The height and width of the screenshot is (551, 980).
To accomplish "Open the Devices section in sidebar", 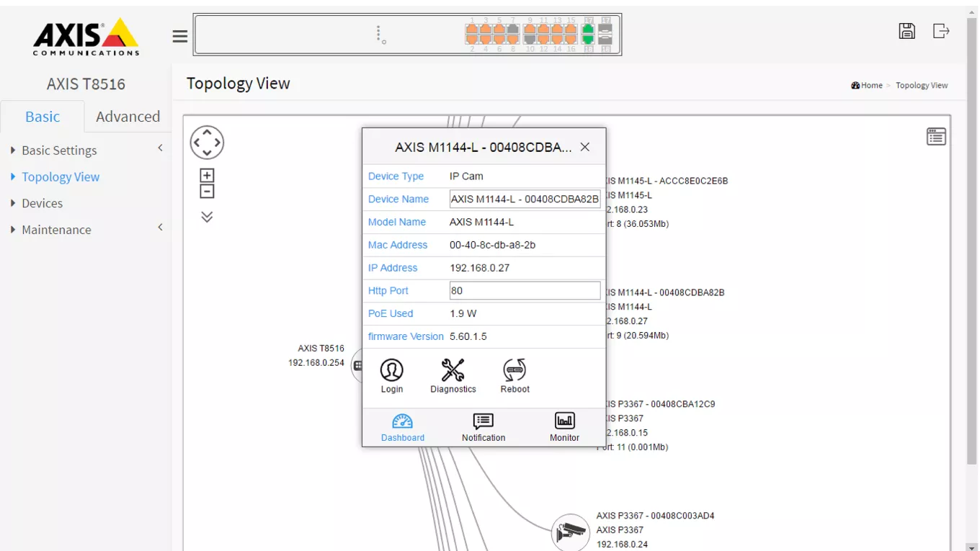I will pyautogui.click(x=42, y=203).
